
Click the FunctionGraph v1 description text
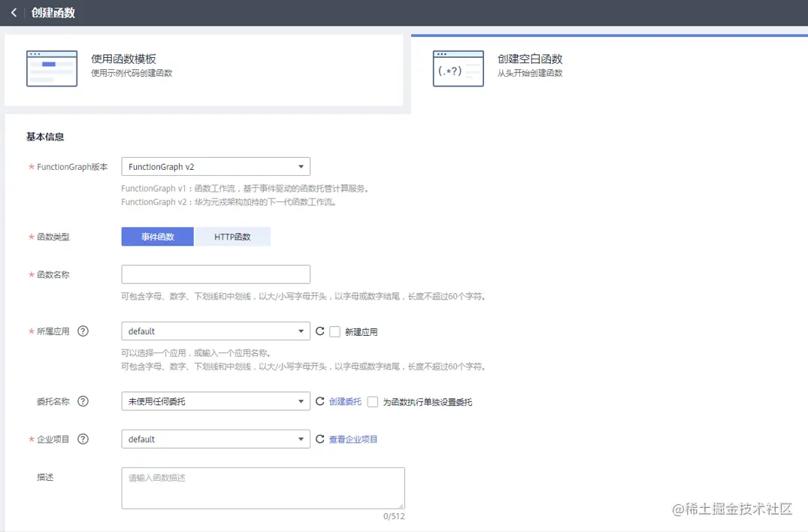246,189
